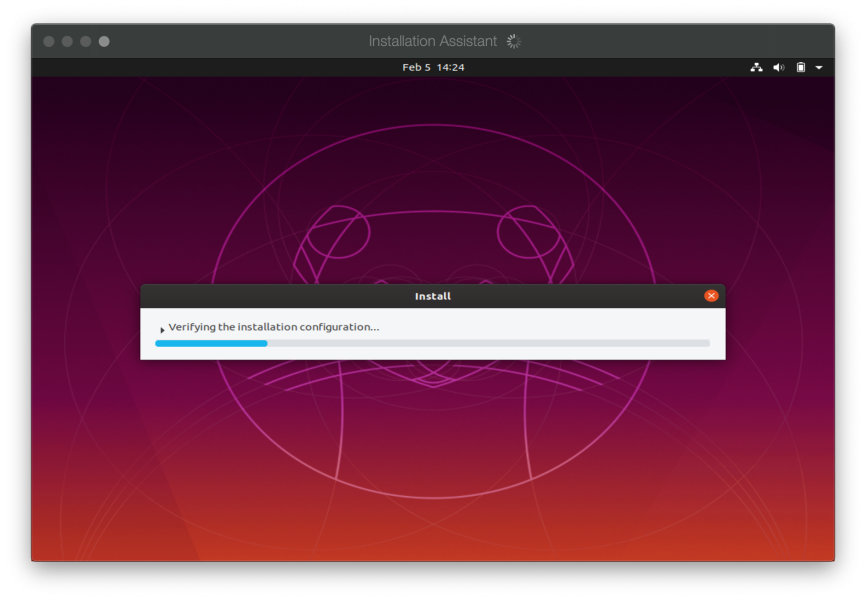Expand details triangle beside Verifying text

coord(162,330)
